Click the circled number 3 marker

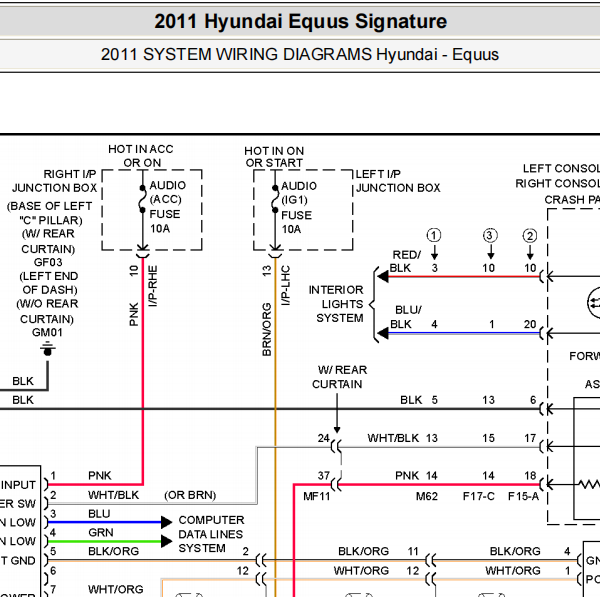point(490,235)
